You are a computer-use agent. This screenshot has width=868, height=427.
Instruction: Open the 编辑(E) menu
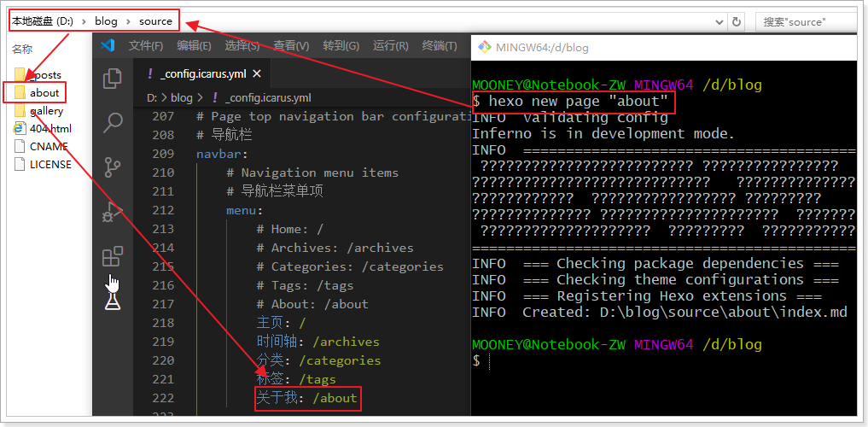coord(194,46)
